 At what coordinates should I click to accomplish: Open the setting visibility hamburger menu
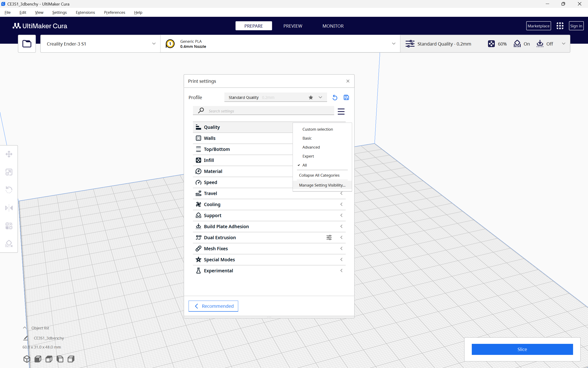pyautogui.click(x=341, y=112)
